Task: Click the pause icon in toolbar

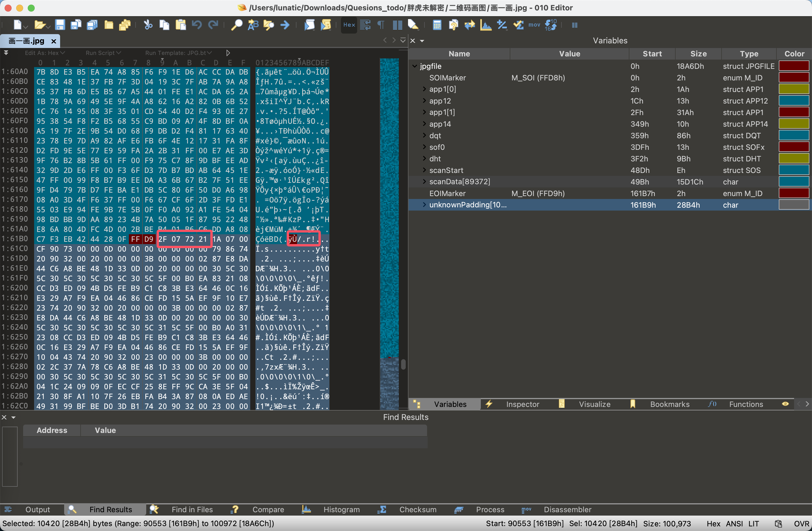Action: pos(574,25)
